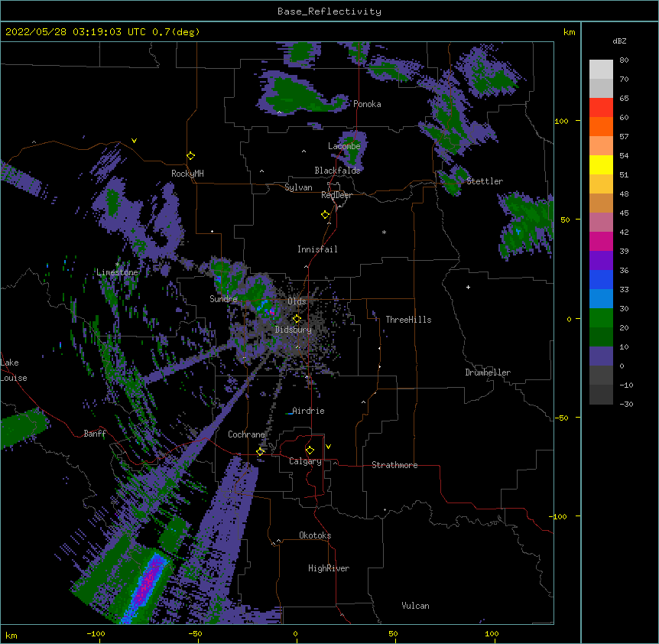Click the Okotoks label
659x644 pixels.
pos(315,535)
